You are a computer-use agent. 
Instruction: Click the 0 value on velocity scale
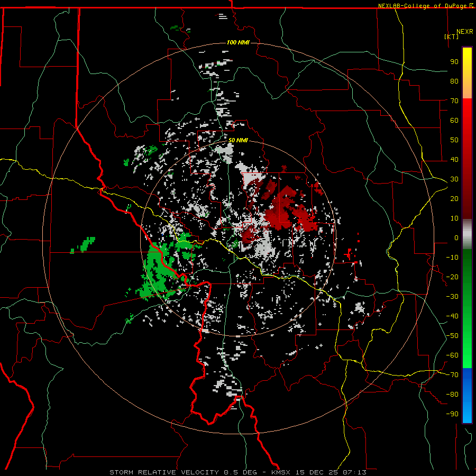coord(456,238)
